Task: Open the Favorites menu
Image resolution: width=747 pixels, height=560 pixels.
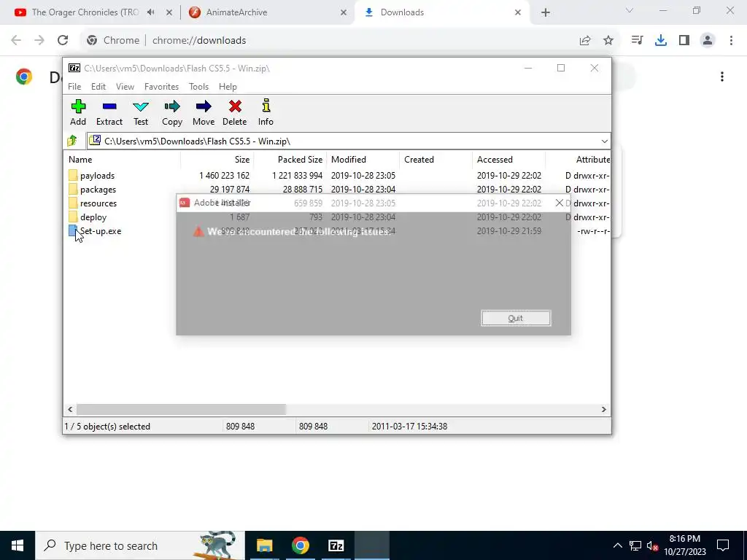Action: coord(161,87)
